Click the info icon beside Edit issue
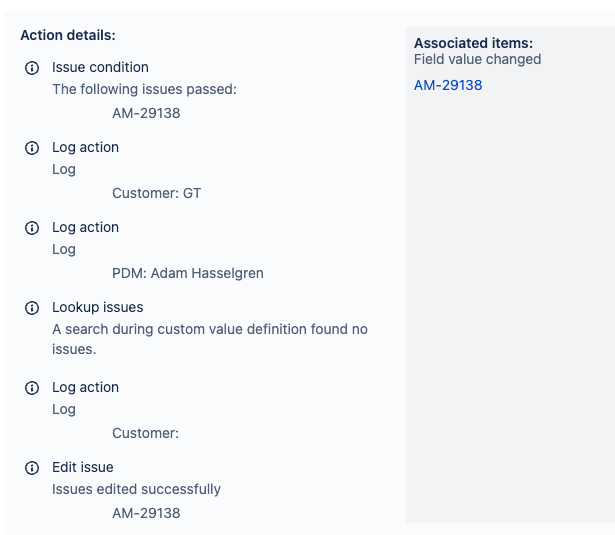Image resolution: width=615 pixels, height=535 pixels. pyautogui.click(x=31, y=468)
